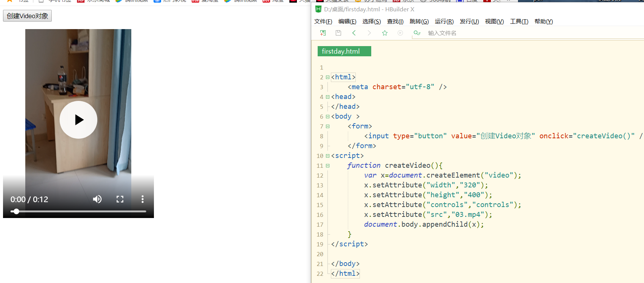Click the "03.mp4" string in code
The height and width of the screenshot is (283, 644).
pos(468,215)
